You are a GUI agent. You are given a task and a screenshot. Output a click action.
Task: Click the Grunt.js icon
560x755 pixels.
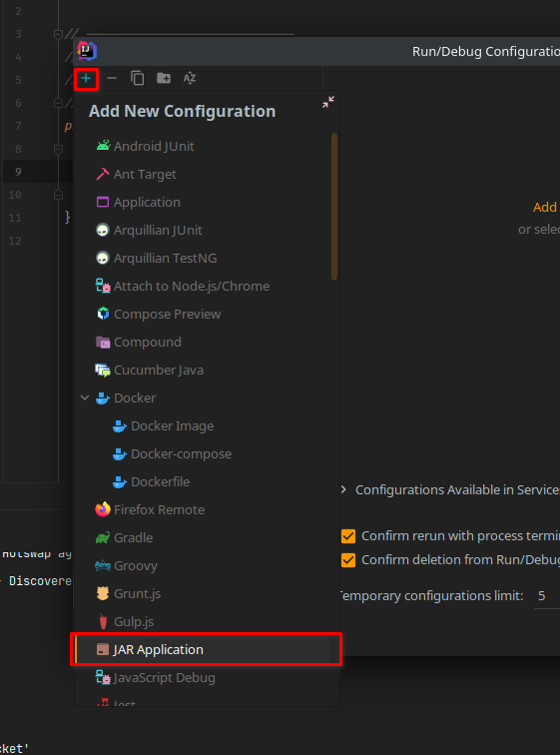[103, 593]
